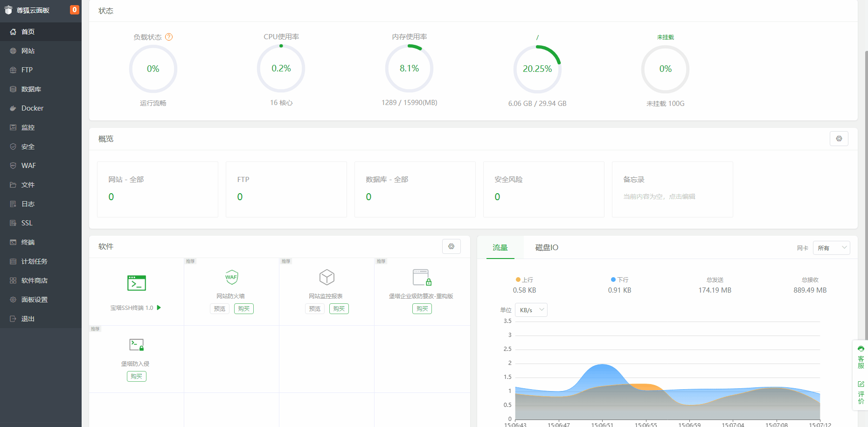
Task: Click the gear icon beside 面板设置
Action: tap(13, 300)
